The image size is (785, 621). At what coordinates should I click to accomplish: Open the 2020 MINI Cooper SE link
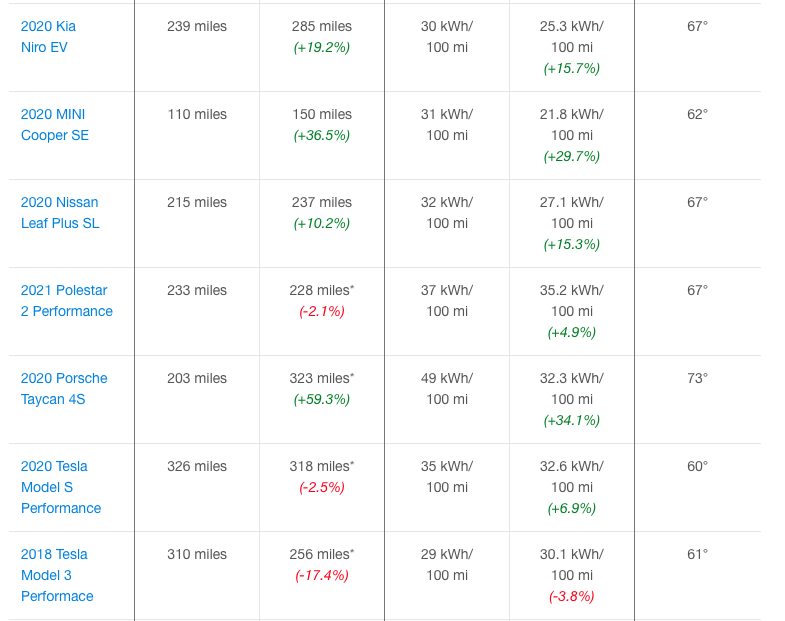[x=55, y=124]
